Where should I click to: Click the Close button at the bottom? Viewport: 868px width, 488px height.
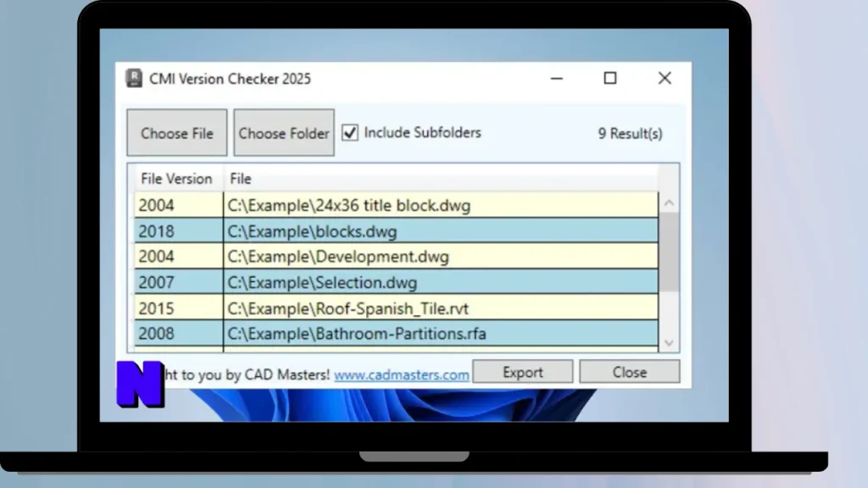(x=630, y=372)
